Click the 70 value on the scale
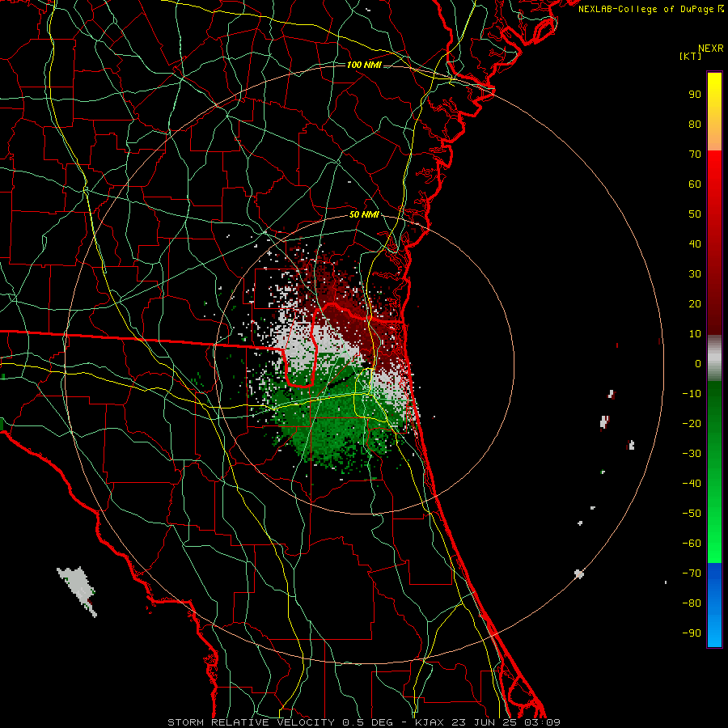The width and height of the screenshot is (728, 728). click(695, 154)
